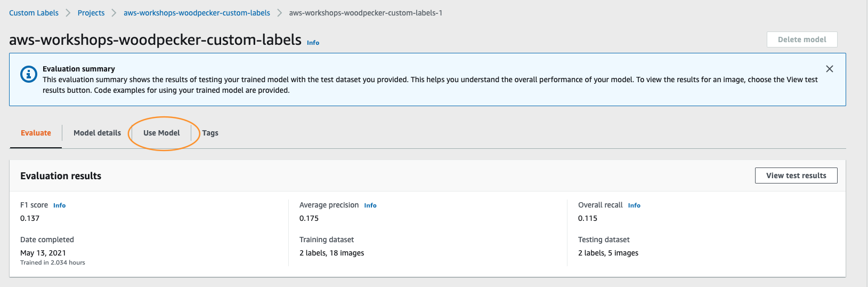Open Info link next to Overall recall
The width and height of the screenshot is (868, 287).
(634, 205)
